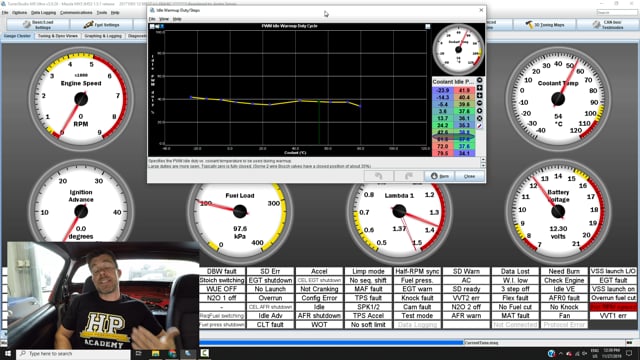Click the minus circle icon beside the table

pos(480,103)
